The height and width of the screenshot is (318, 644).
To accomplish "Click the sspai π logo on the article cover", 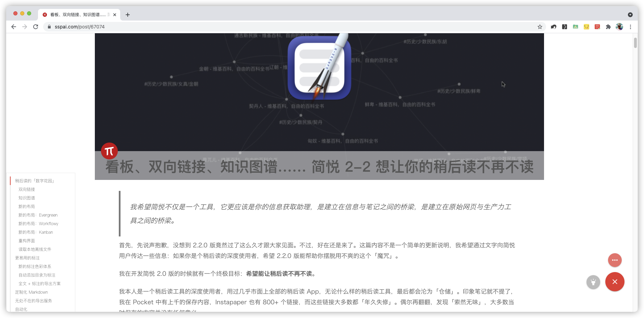I will (x=109, y=151).
